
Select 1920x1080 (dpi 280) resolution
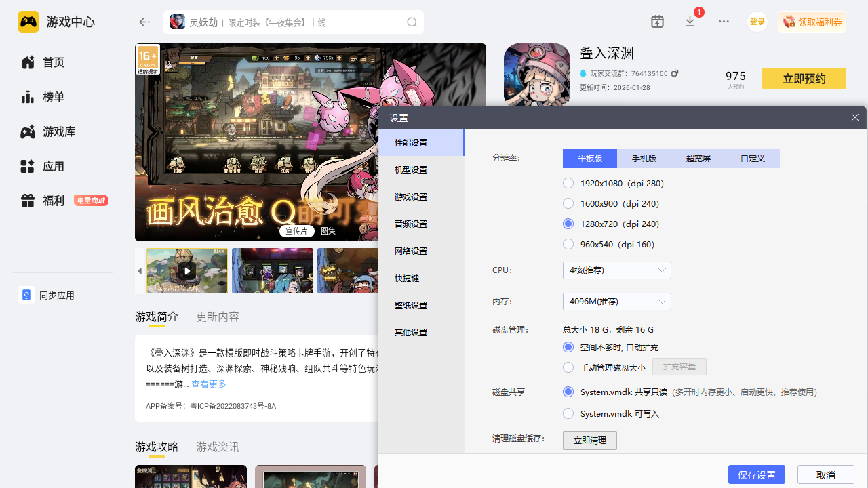click(568, 183)
